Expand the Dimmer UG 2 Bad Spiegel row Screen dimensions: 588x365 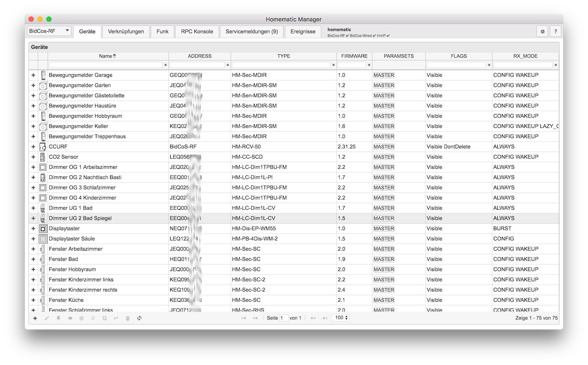[x=33, y=218]
